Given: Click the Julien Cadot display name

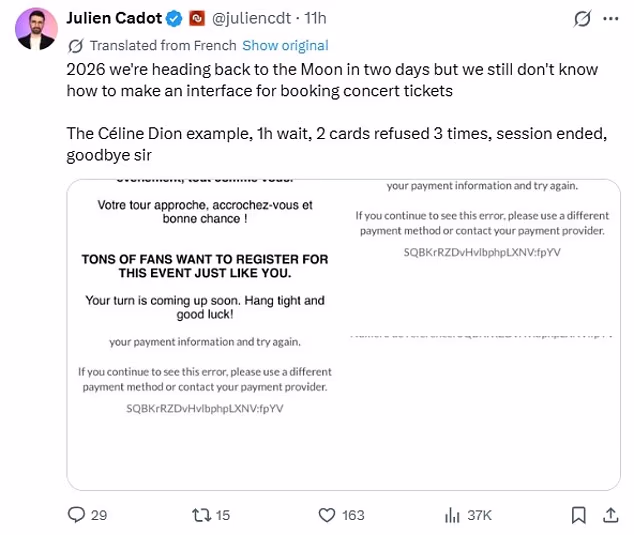Looking at the screenshot, I should [112, 18].
